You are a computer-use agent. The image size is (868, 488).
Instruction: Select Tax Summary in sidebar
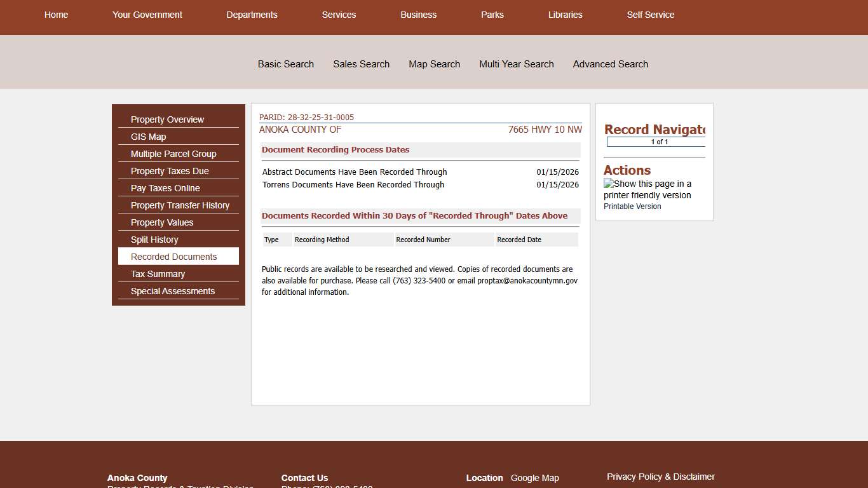158,274
